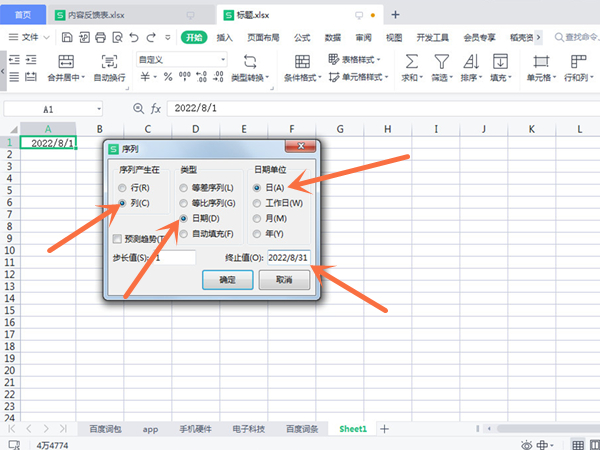Choose the 工作日(W) weekday radio option
600x450 pixels.
pos(258,203)
